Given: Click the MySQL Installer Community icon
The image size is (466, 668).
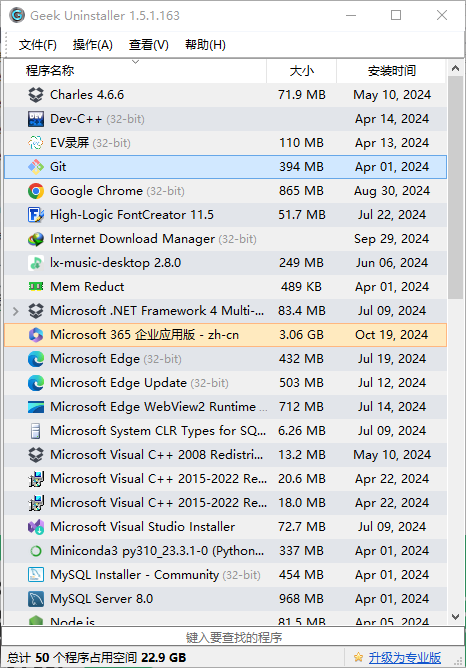Looking at the screenshot, I should pos(36,575).
